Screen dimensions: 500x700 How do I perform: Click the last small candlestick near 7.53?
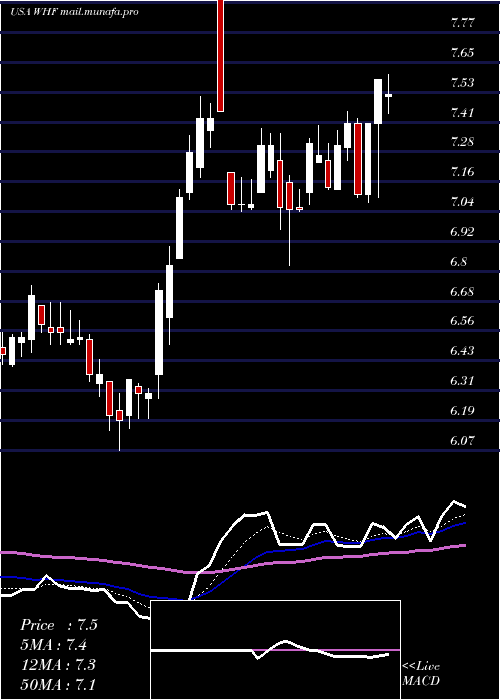[388, 95]
